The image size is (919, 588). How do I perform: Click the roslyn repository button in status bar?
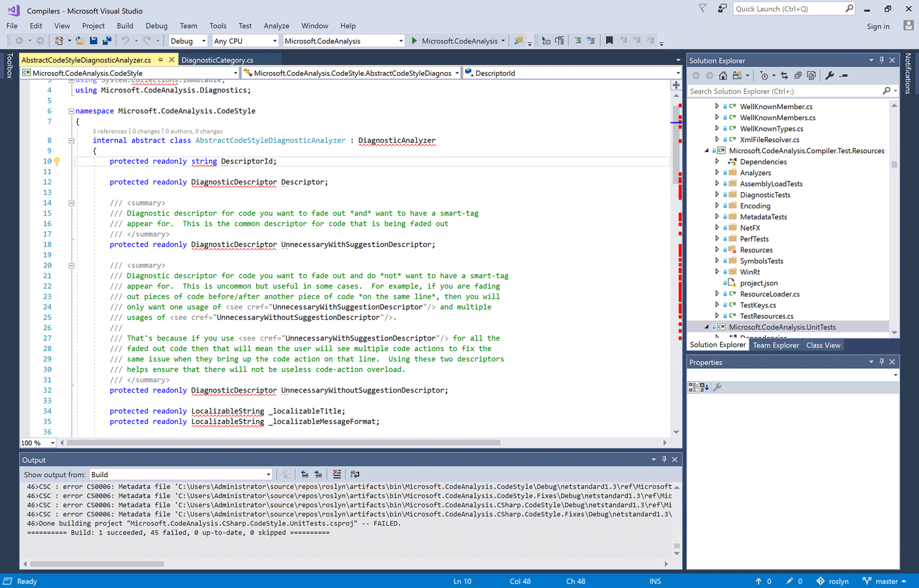[x=832, y=581]
